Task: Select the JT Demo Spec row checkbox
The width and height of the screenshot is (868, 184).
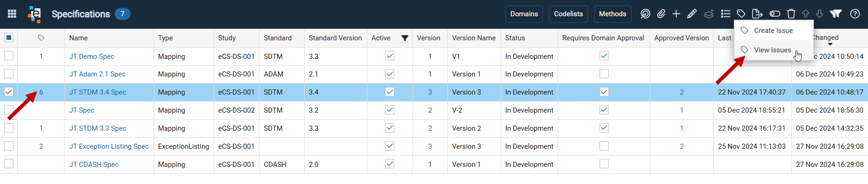Action: click(x=9, y=56)
